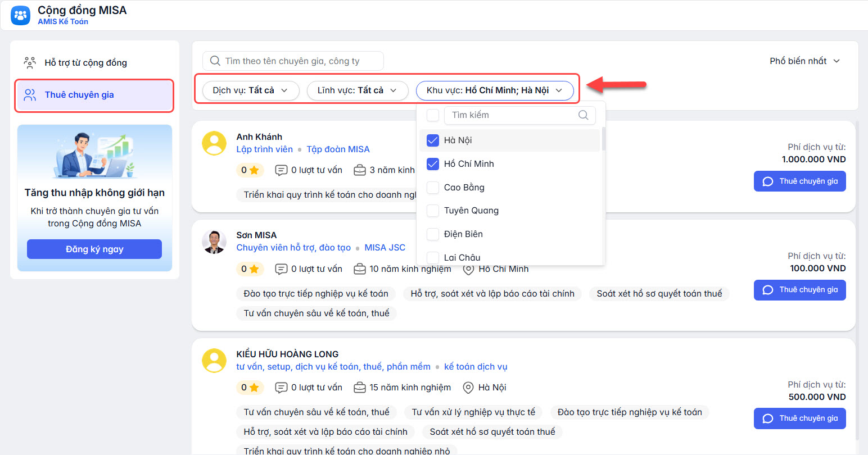Click KIỀU HỮU HOÀNG LONG's avatar icon
This screenshot has height=455, width=868.
pos(214,361)
